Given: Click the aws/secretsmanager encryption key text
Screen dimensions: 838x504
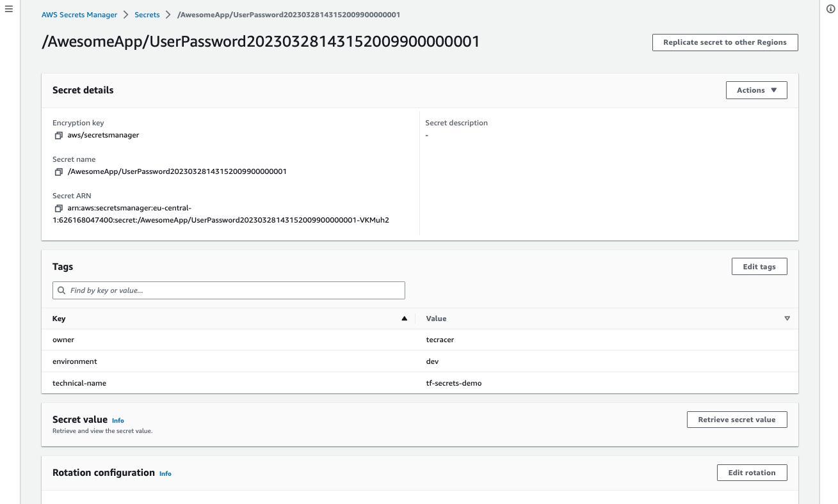Looking at the screenshot, I should [x=103, y=136].
